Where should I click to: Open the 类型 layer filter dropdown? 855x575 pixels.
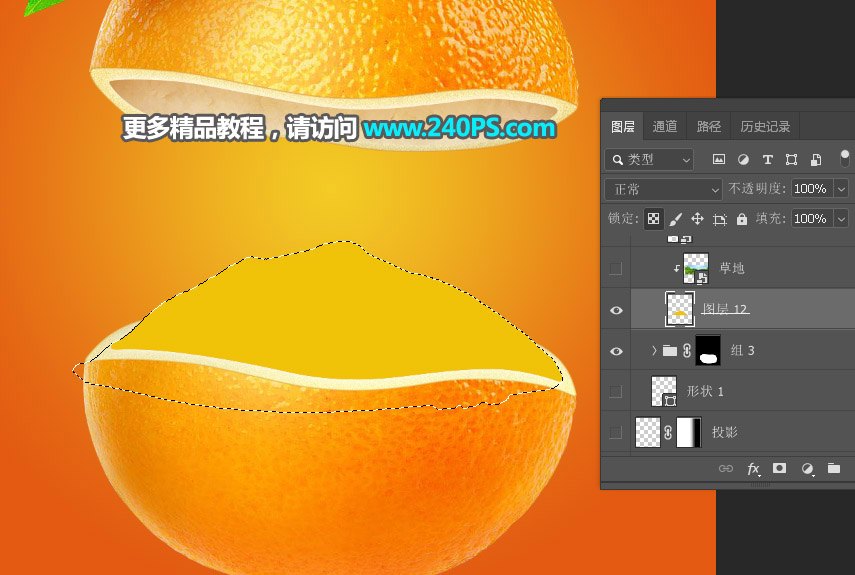(649, 160)
